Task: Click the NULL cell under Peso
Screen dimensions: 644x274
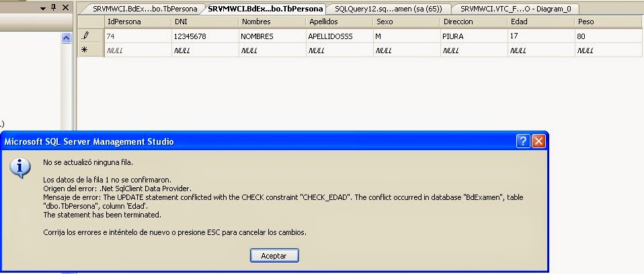Action: [610, 50]
